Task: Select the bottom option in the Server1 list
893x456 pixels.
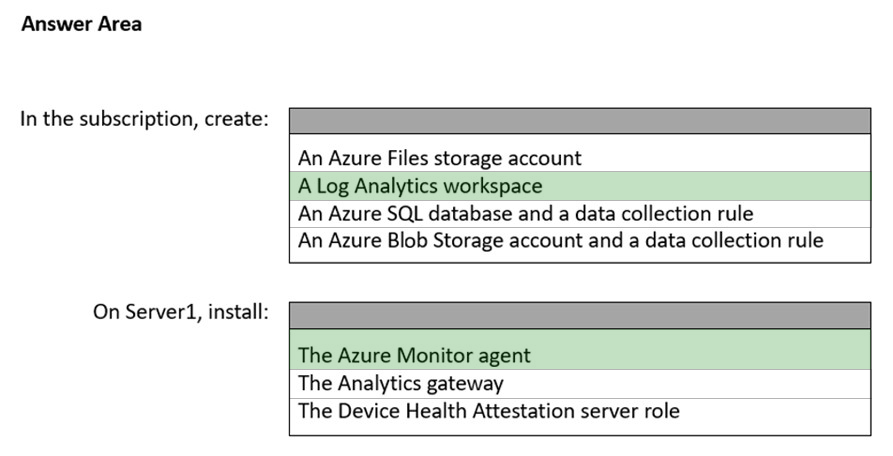Action: (x=489, y=410)
